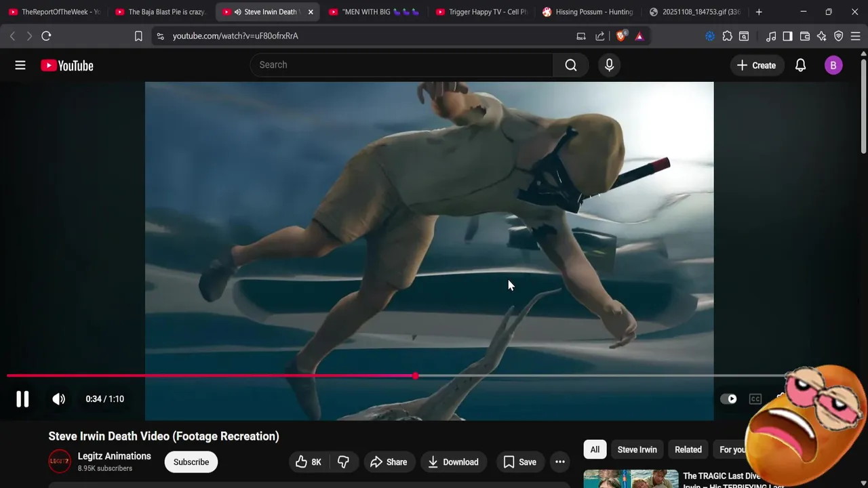
Task: Open the media control music note icon
Action: click(x=771, y=36)
